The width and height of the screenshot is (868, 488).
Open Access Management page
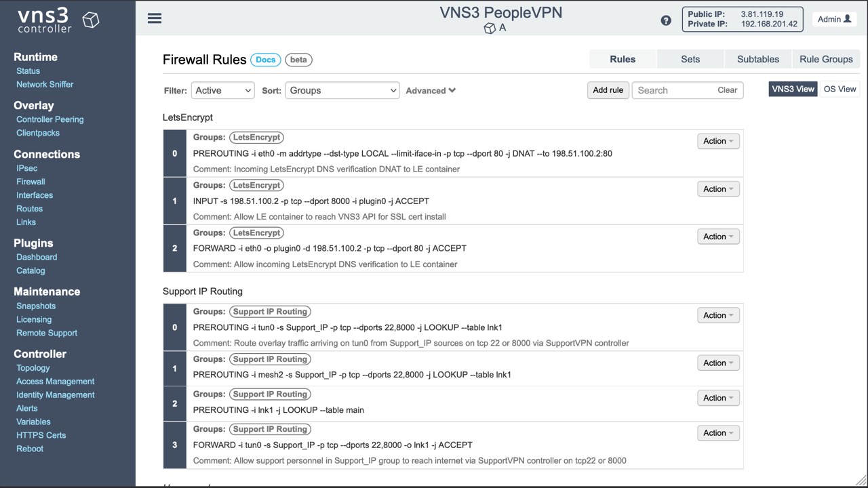click(56, 382)
